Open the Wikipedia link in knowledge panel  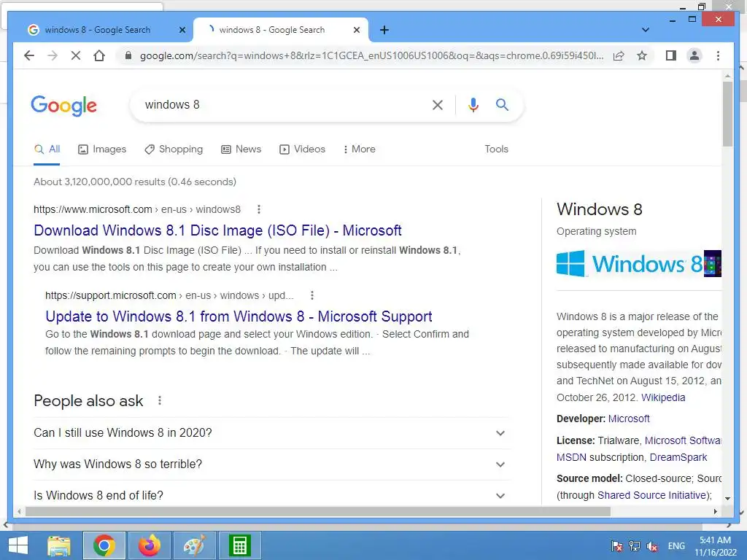tap(663, 397)
